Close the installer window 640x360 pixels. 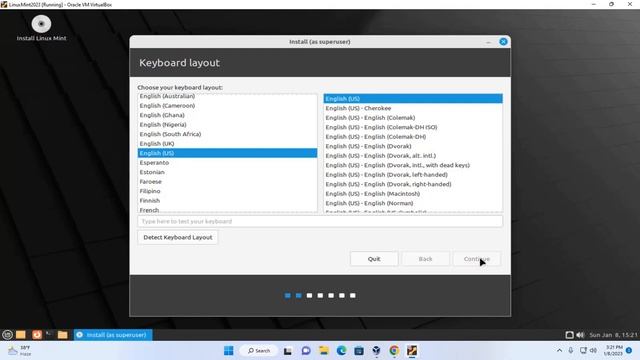click(x=503, y=42)
